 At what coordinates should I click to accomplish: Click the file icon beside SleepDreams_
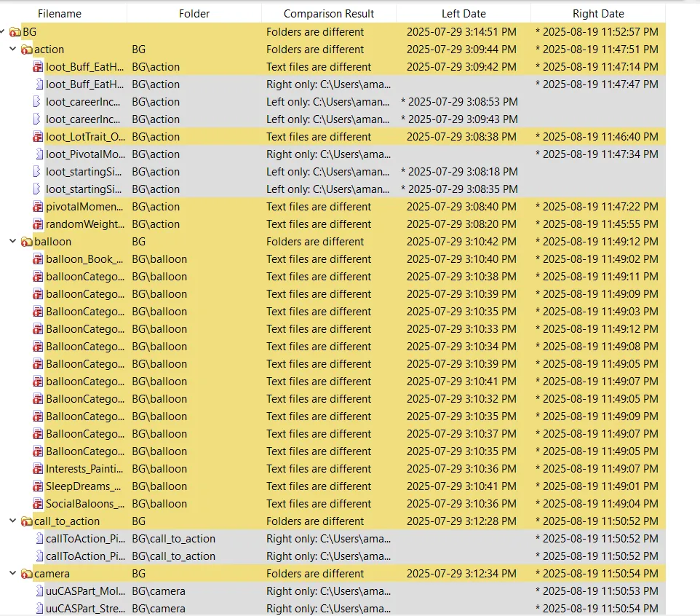click(38, 486)
